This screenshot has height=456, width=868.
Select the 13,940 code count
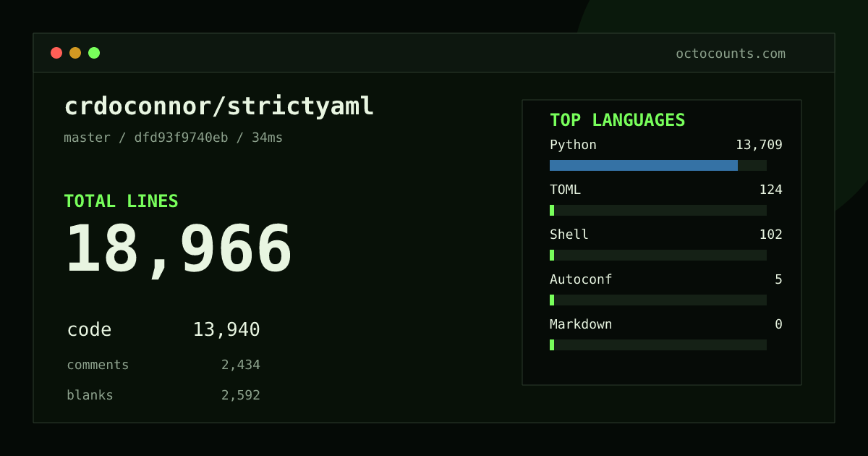[x=226, y=330]
